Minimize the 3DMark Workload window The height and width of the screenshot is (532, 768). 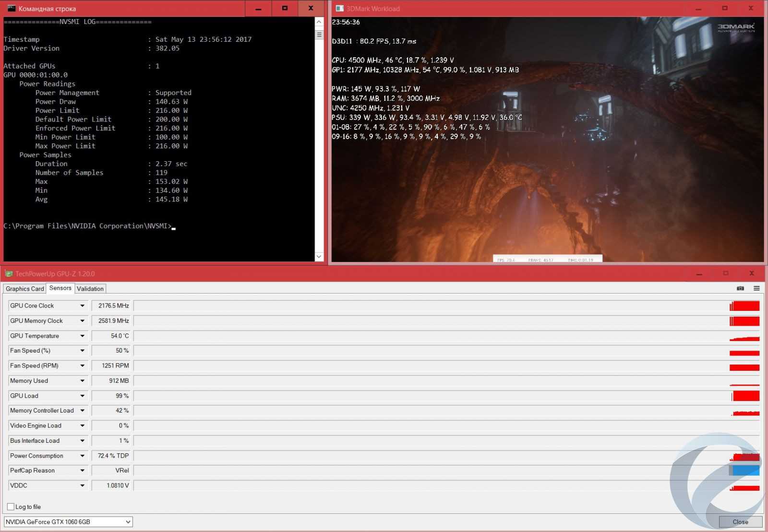pos(698,8)
